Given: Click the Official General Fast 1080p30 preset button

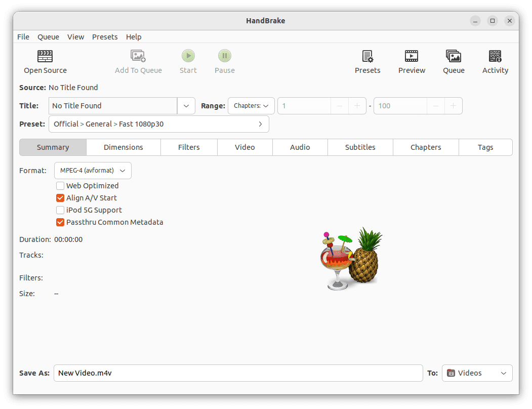Looking at the screenshot, I should coord(158,124).
